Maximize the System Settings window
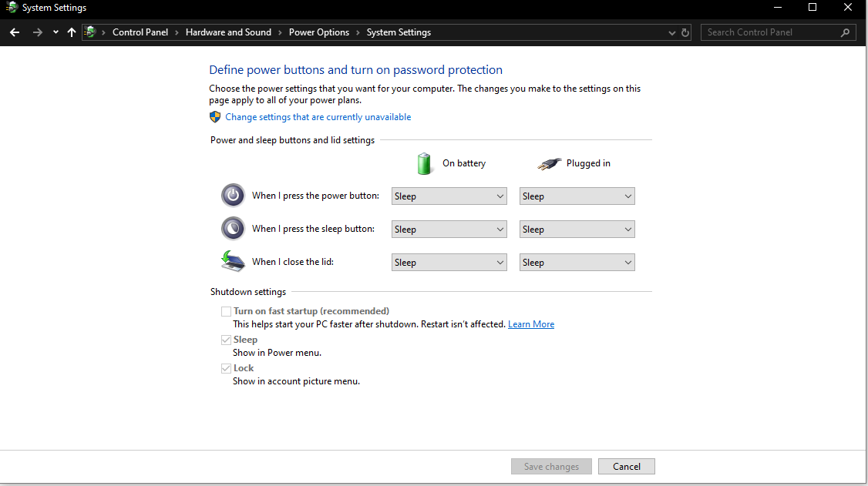 click(x=812, y=8)
